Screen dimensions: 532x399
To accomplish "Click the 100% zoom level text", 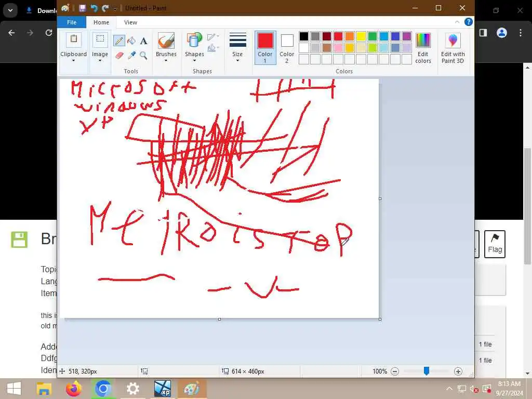I will (380, 371).
